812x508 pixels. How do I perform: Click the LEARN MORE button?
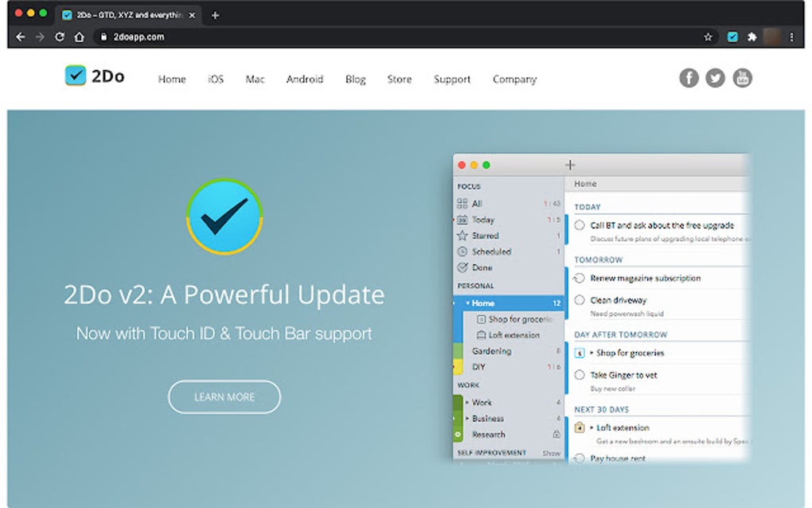[224, 397]
